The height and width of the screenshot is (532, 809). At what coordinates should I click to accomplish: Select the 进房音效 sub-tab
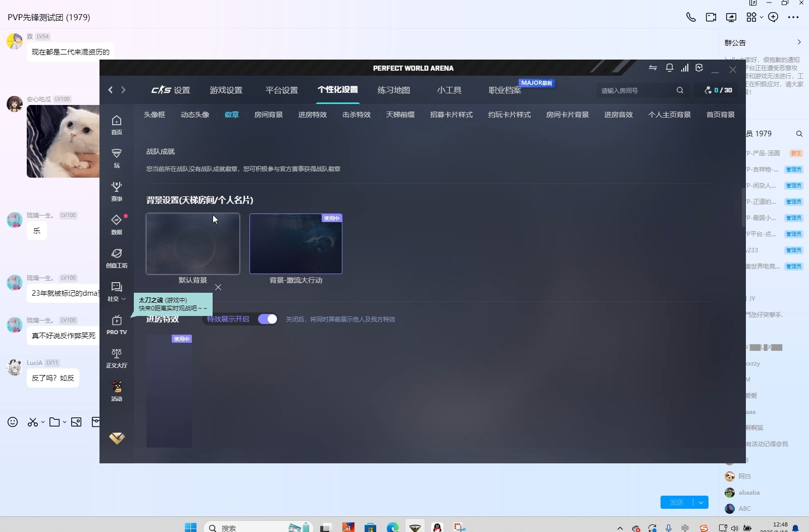coord(619,115)
